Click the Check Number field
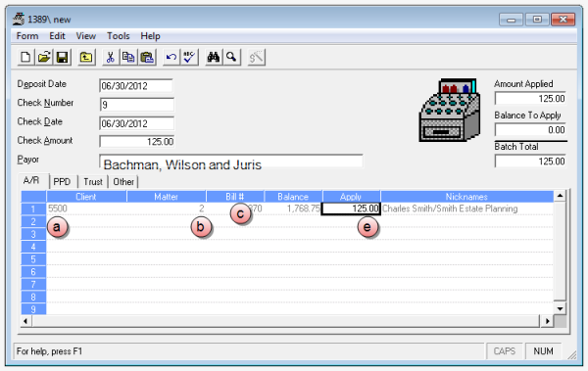 click(137, 105)
